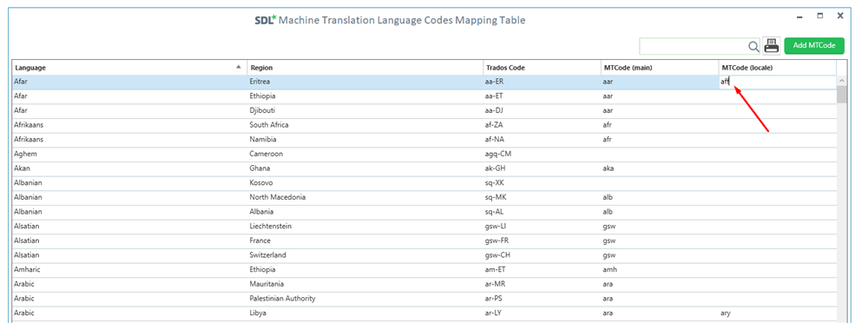Select the Akan language cell
Screen dimensions: 868x323
129,168
